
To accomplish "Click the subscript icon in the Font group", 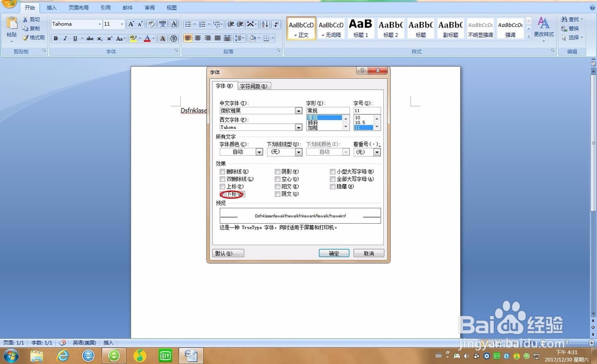I will click(100, 38).
